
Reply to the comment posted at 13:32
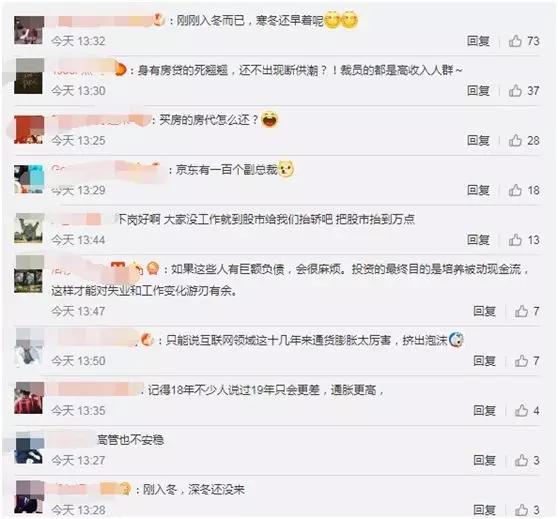(x=478, y=41)
